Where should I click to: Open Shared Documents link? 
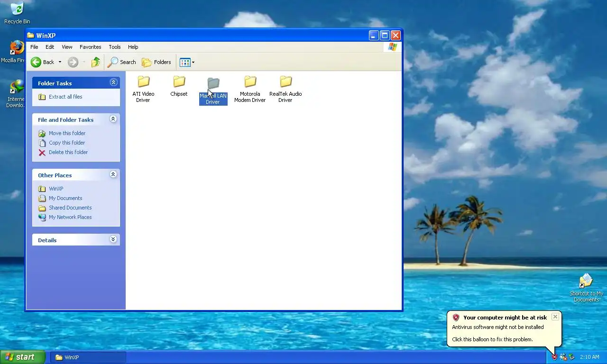pyautogui.click(x=70, y=208)
